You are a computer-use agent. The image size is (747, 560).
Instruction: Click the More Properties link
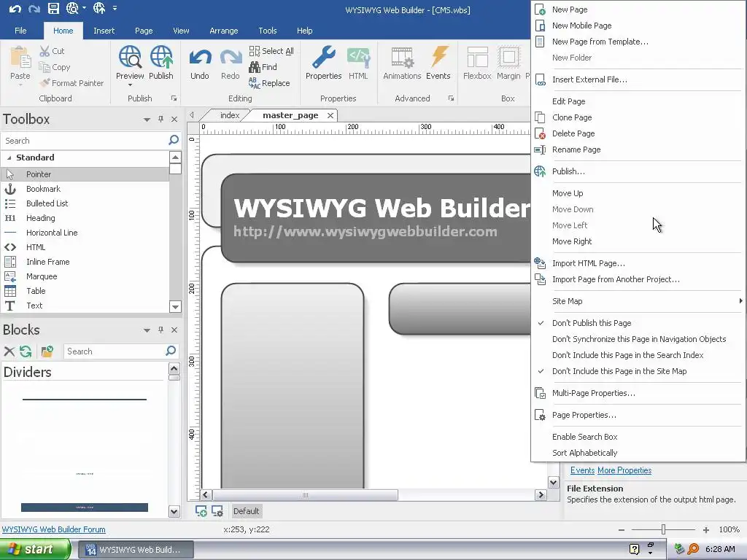624,470
